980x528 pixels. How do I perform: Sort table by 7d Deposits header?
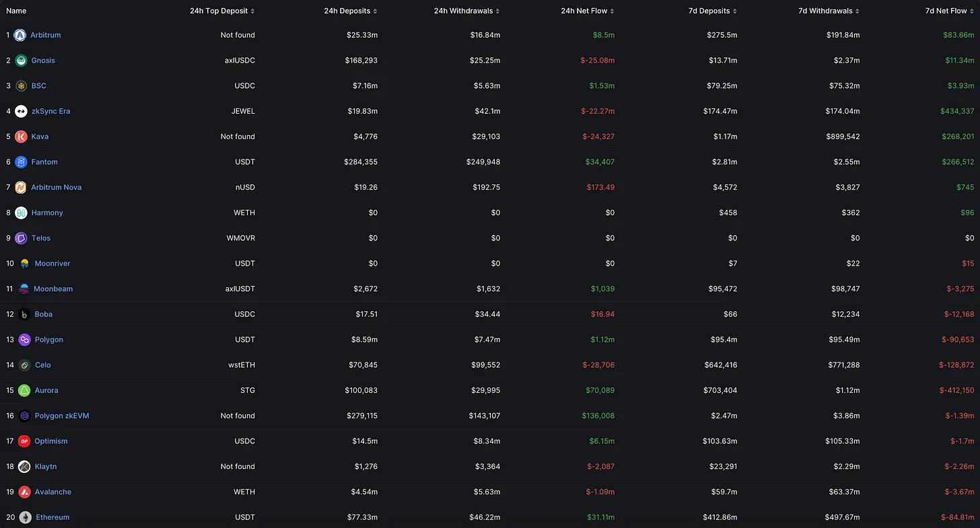[722, 11]
